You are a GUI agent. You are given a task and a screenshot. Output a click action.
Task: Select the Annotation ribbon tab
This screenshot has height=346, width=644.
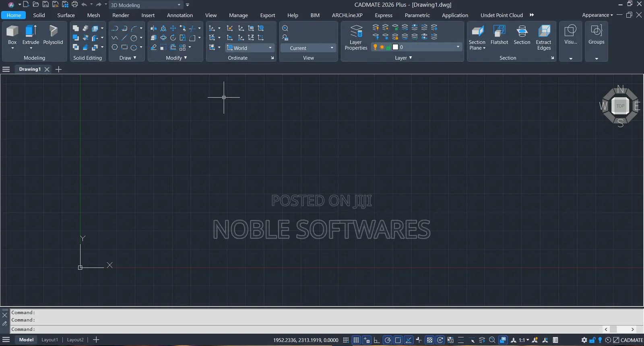click(180, 15)
